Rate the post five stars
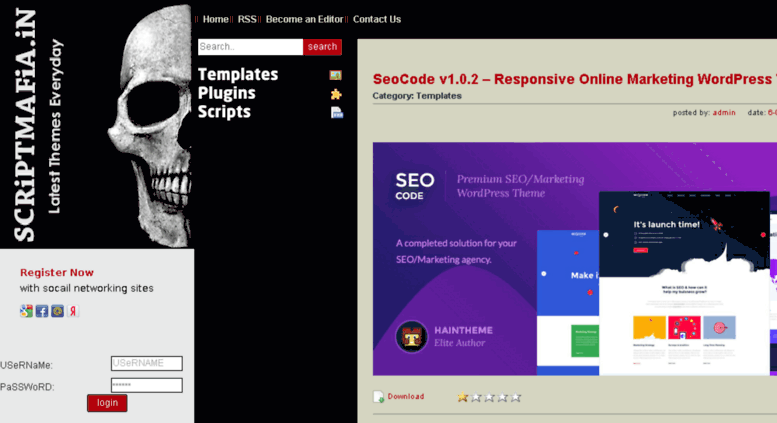Viewport: 777px width, 423px height. pyautogui.click(x=516, y=397)
